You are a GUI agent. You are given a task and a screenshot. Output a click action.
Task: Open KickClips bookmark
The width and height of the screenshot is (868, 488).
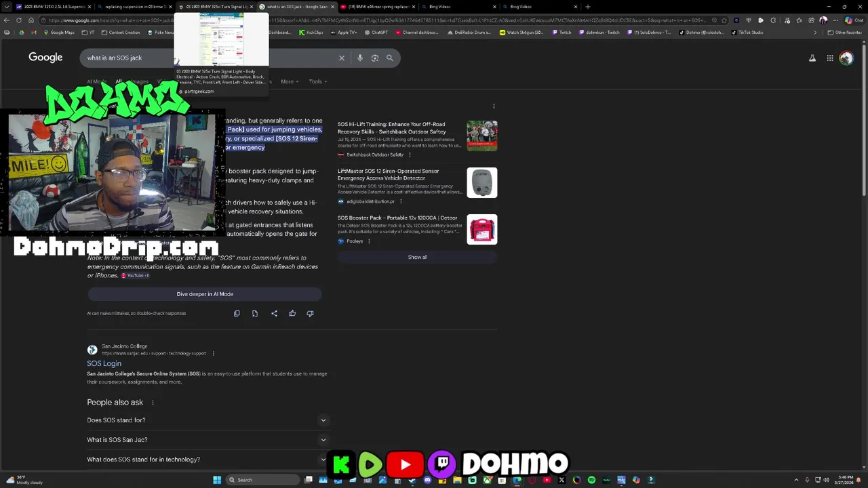point(311,33)
